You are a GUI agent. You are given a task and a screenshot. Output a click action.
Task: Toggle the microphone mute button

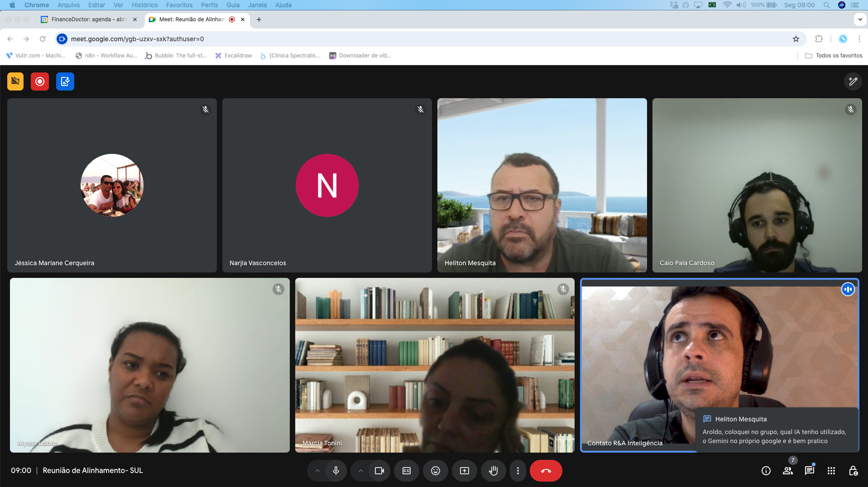(x=336, y=471)
